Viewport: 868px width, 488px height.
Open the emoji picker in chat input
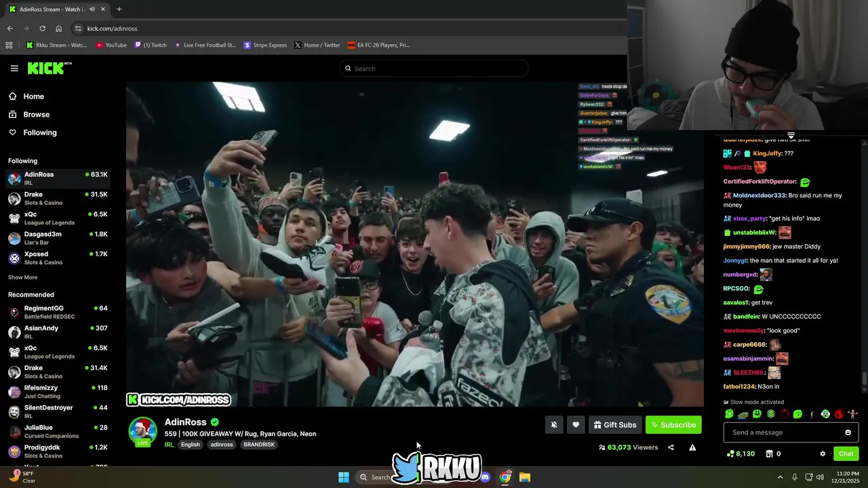tap(848, 432)
